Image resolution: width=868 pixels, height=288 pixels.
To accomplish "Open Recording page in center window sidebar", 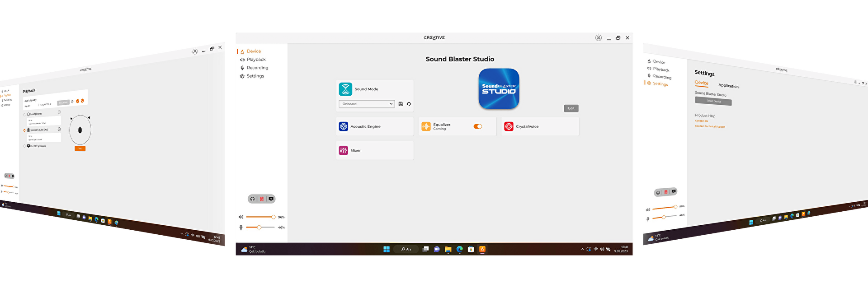I will pos(254,68).
